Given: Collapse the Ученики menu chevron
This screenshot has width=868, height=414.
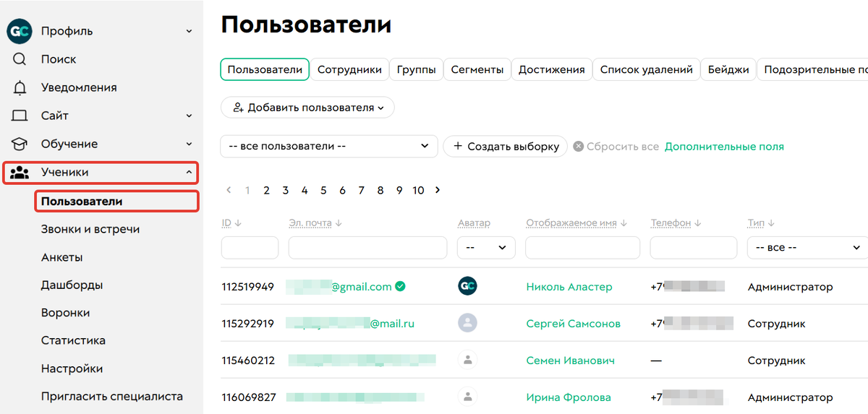Looking at the screenshot, I should [x=189, y=172].
